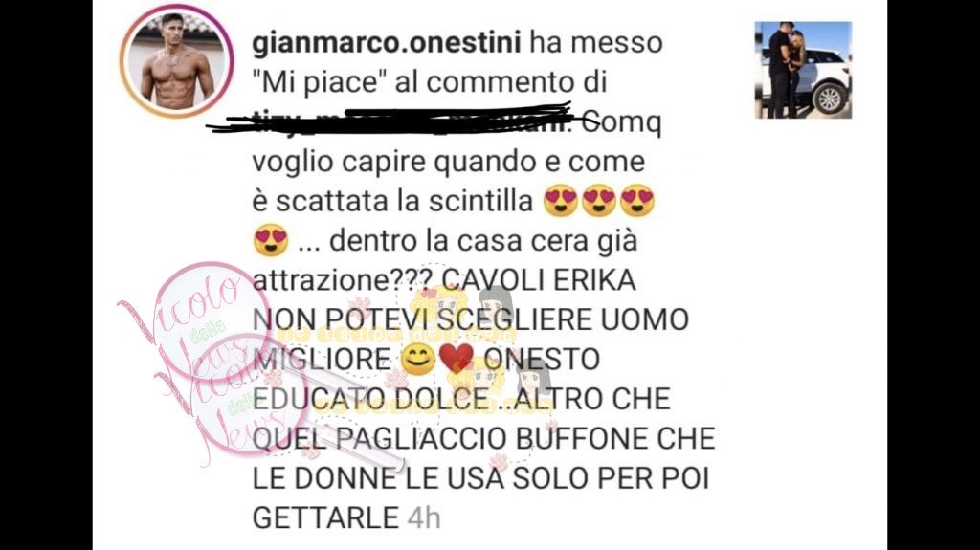Click the last heart-eyes emoji on scintilla line
Viewport: 980px width, 550px height.
636,201
